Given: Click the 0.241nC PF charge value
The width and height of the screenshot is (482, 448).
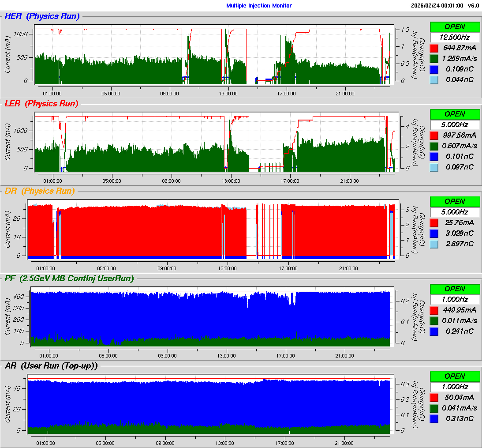Looking at the screenshot, I should [459, 331].
